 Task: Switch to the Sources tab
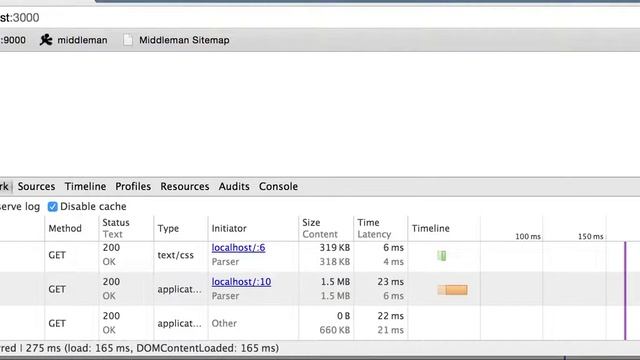[x=36, y=187]
